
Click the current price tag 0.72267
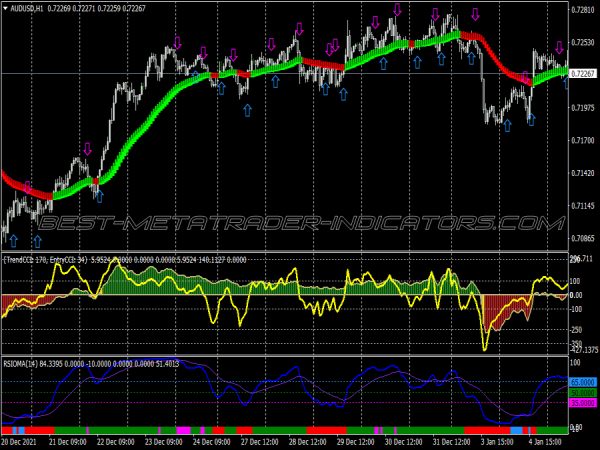tap(583, 73)
